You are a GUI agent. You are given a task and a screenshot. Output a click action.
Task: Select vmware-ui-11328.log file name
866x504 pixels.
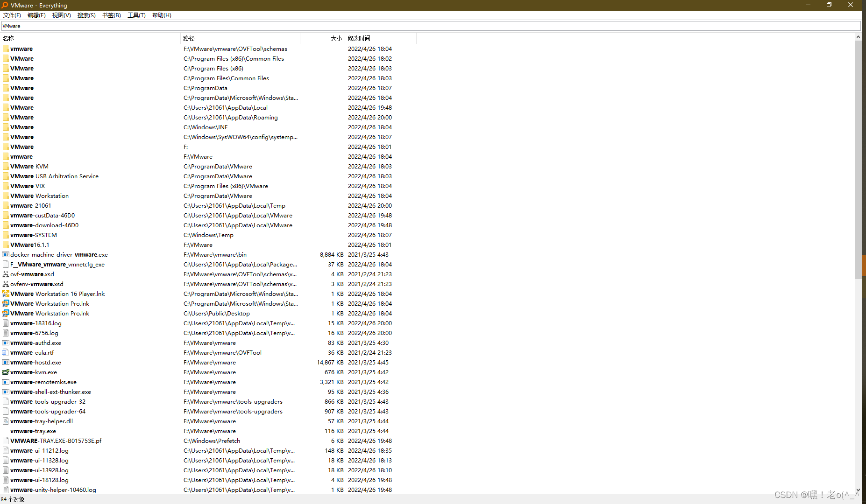[39, 461]
